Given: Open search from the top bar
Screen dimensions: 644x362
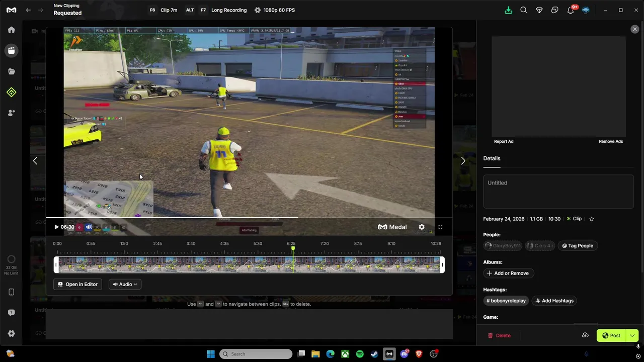Looking at the screenshot, I should 524,10.
